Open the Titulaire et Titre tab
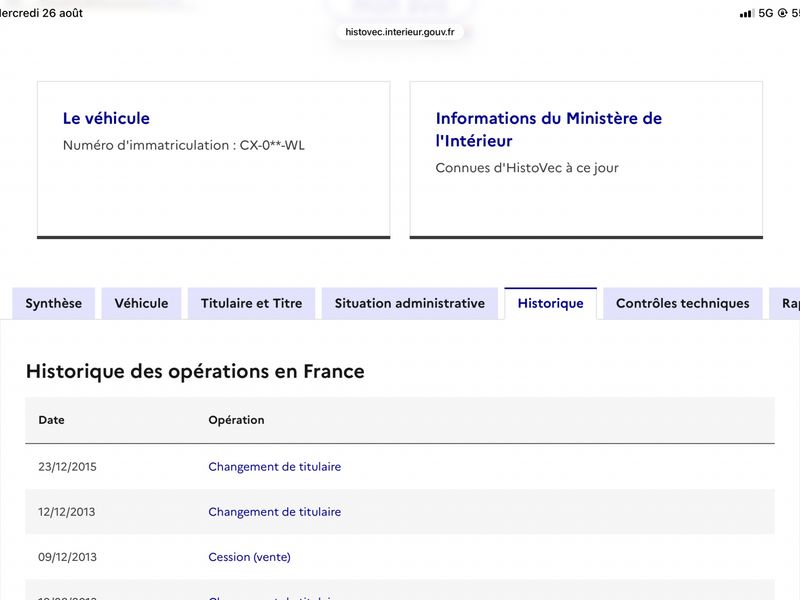 tap(252, 304)
